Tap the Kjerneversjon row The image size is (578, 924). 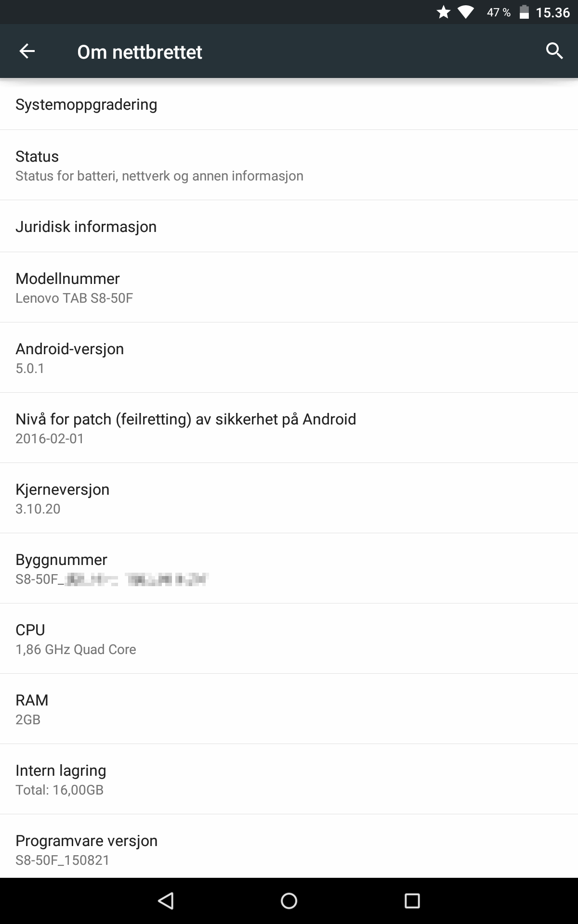[x=289, y=498]
